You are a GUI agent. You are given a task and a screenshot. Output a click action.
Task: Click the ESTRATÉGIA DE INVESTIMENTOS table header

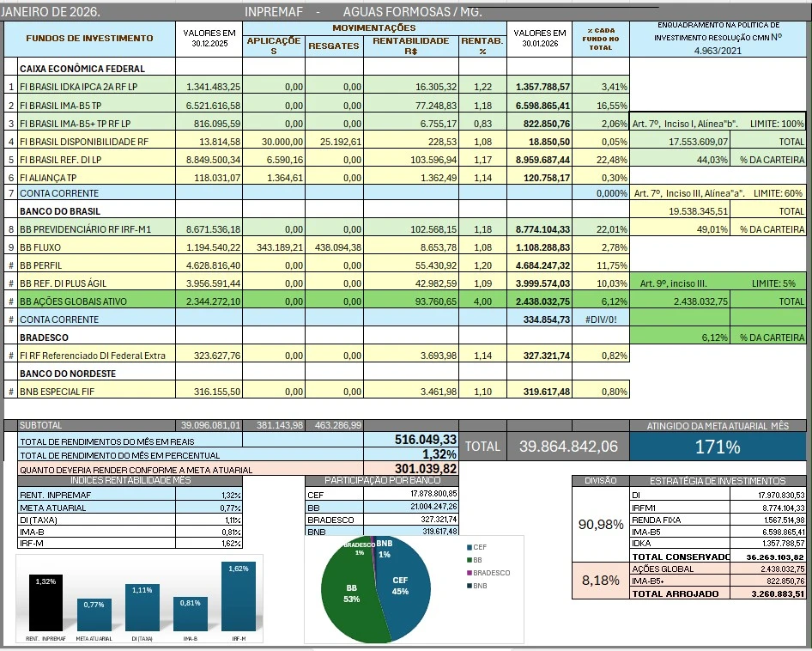pyautogui.click(x=718, y=481)
